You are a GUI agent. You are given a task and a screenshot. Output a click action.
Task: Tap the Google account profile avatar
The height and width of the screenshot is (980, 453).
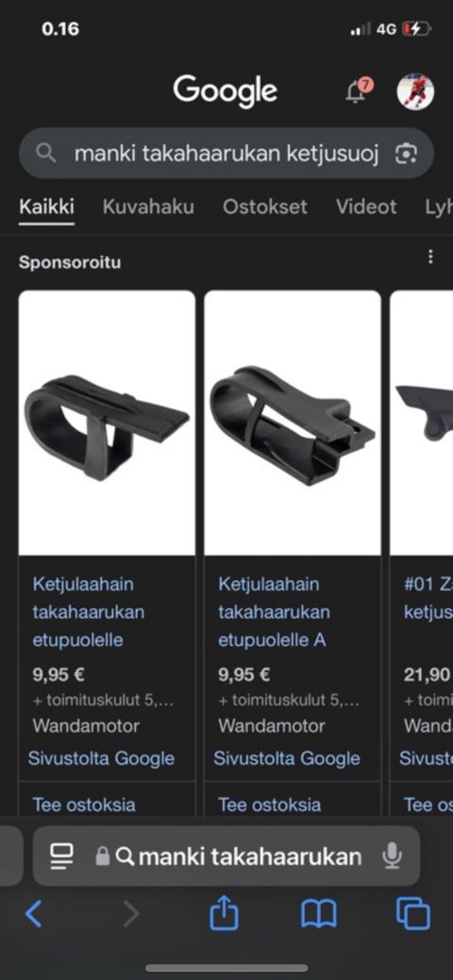(x=415, y=91)
